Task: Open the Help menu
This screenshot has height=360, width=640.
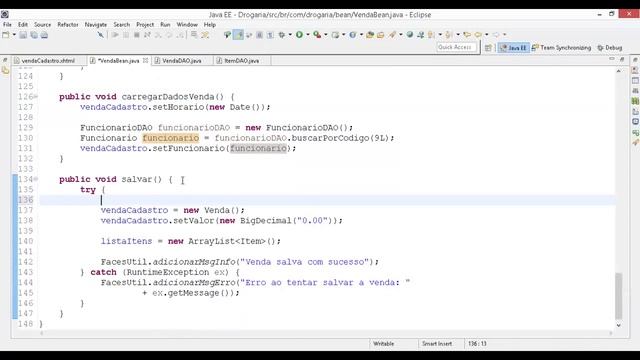Action: pos(210,24)
